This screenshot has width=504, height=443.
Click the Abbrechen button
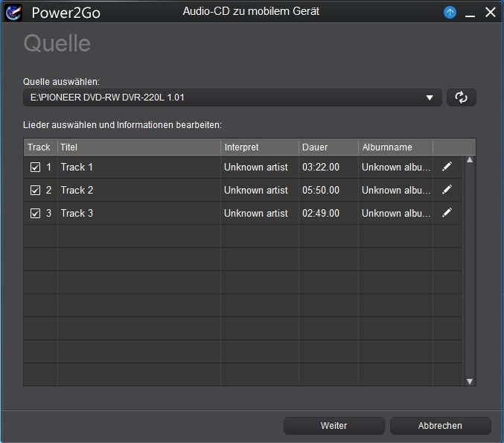click(440, 426)
